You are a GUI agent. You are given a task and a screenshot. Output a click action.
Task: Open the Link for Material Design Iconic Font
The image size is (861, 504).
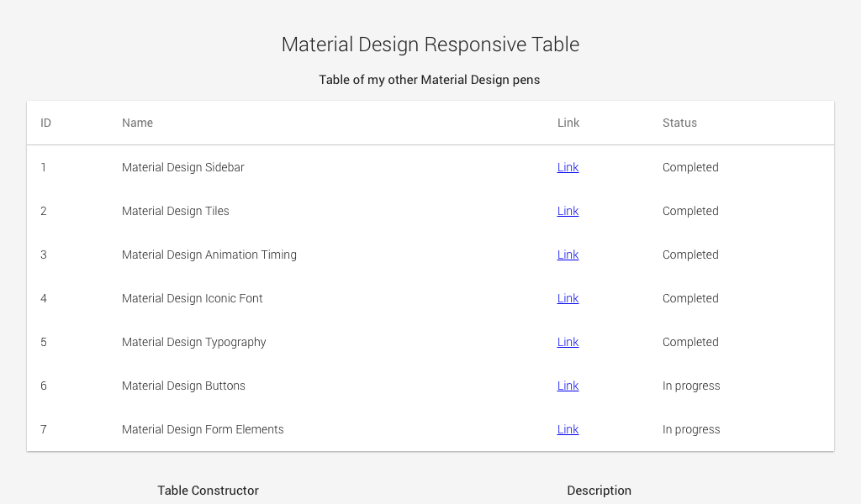tap(568, 298)
